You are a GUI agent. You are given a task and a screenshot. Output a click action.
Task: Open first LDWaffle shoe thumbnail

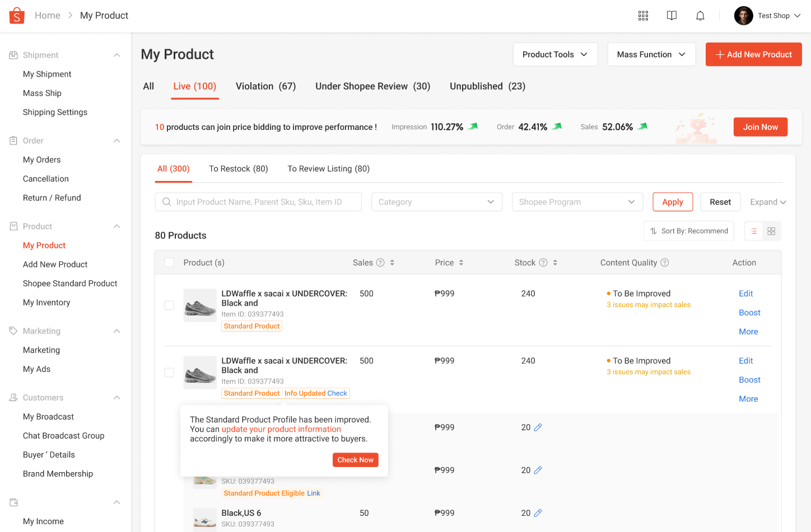[200, 305]
